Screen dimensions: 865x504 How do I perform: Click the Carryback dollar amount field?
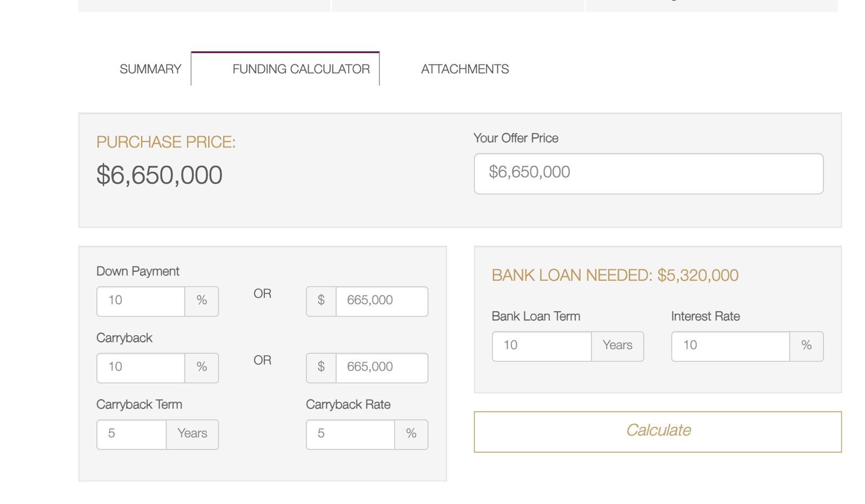click(x=381, y=367)
